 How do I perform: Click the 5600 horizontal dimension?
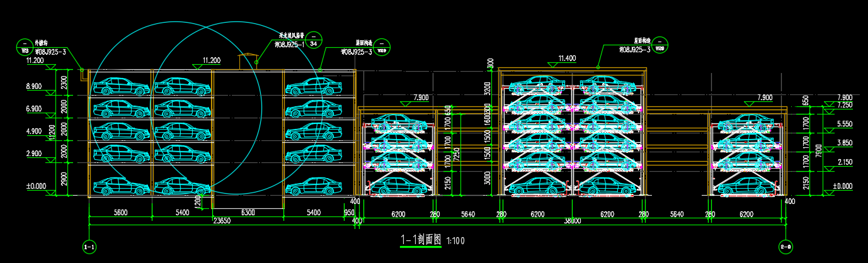tap(120, 213)
